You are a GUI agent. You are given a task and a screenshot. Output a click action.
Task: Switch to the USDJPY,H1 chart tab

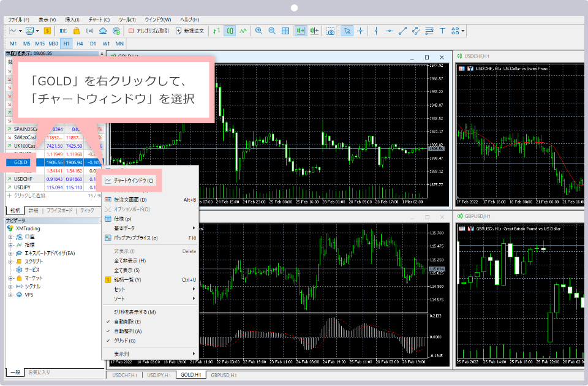[159, 374]
